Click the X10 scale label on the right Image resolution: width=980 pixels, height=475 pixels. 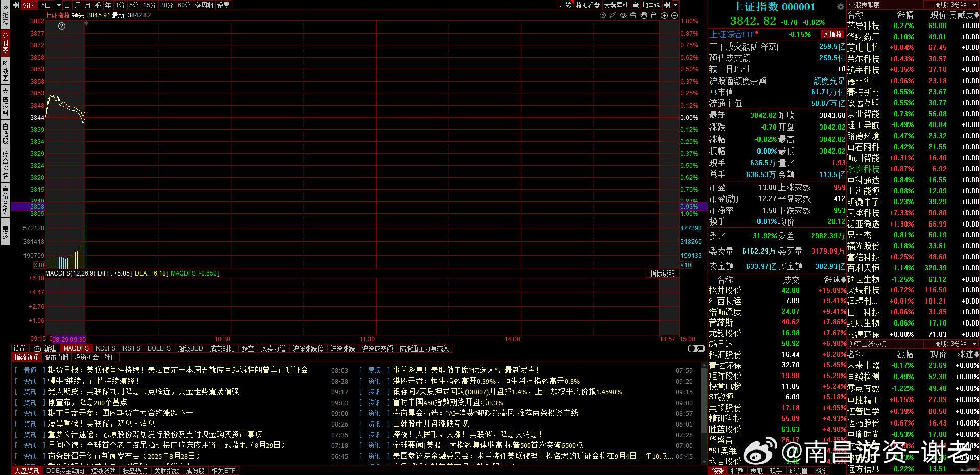685,265
